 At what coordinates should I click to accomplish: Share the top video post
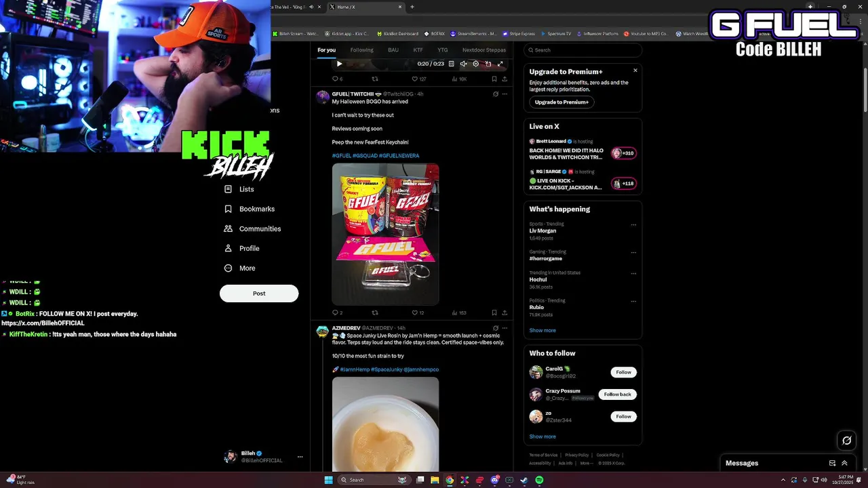(504, 79)
